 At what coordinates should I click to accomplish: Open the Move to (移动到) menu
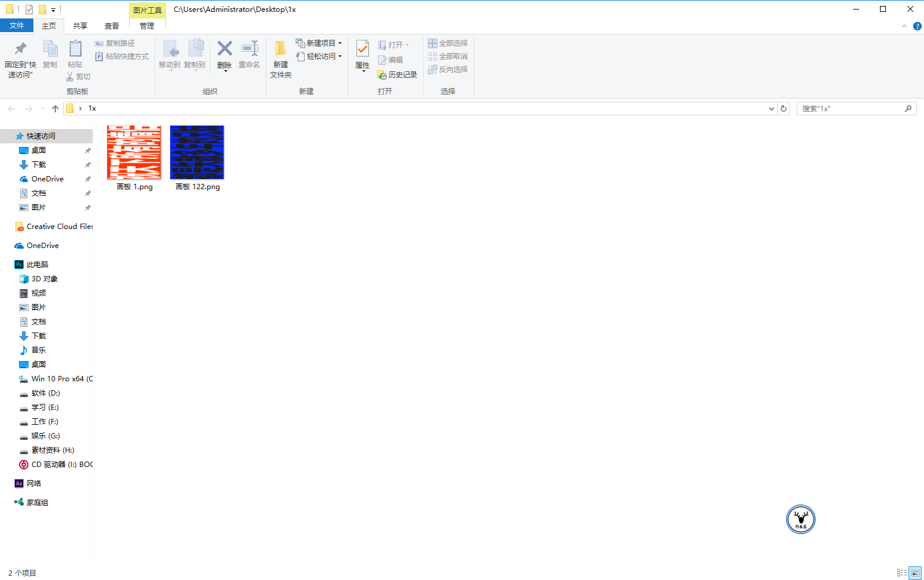pos(170,55)
